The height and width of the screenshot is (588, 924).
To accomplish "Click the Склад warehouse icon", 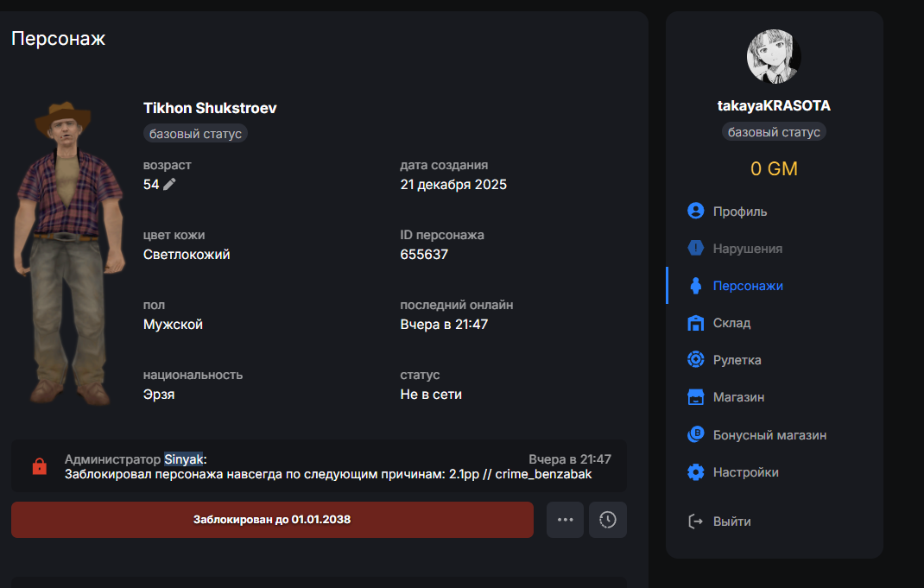I will pos(695,323).
